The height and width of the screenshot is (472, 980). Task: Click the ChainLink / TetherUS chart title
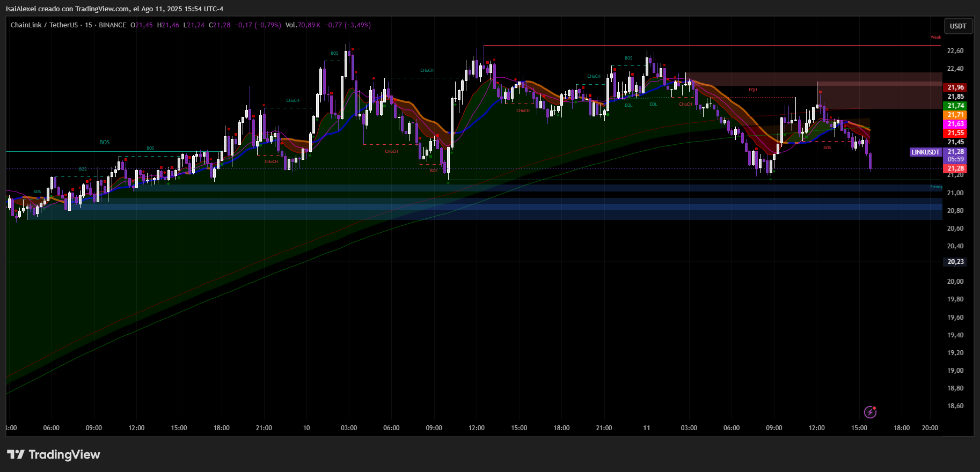coord(44,25)
